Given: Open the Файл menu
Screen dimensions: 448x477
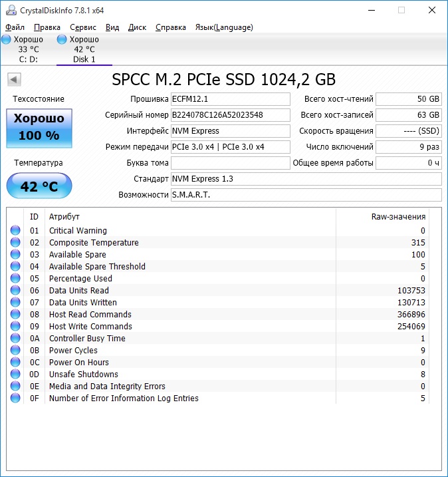Looking at the screenshot, I should coord(15,27).
